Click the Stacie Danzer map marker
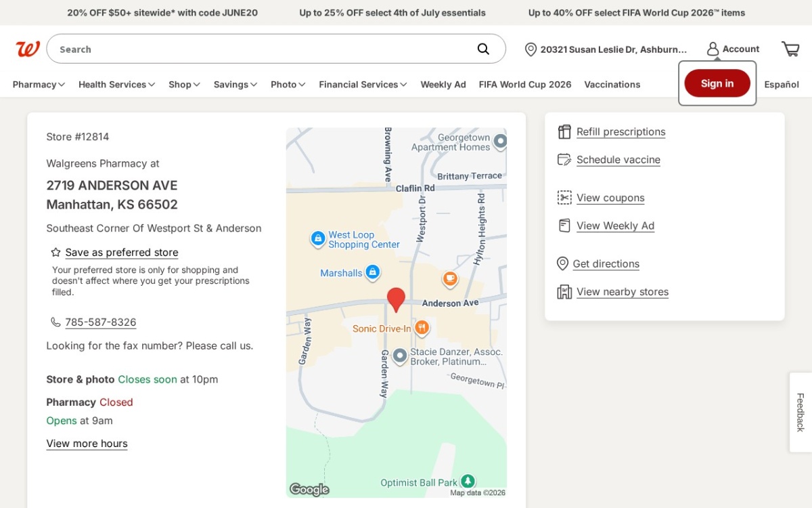 point(400,355)
